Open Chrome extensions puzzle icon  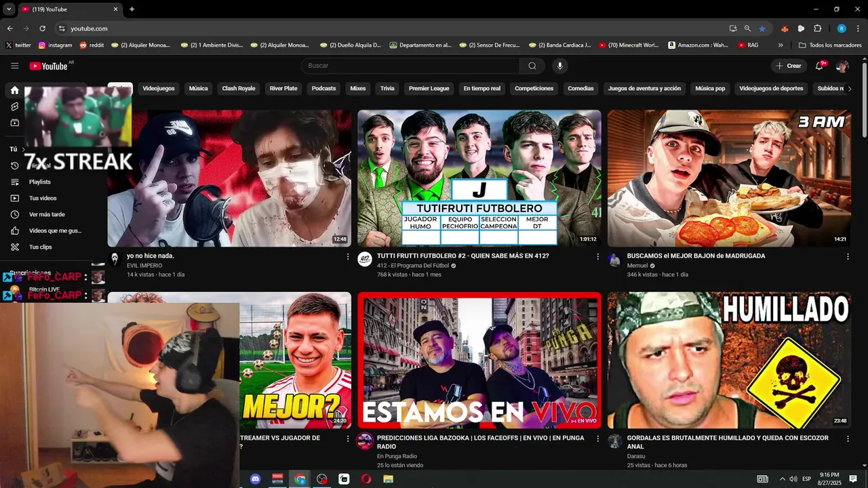pos(817,28)
